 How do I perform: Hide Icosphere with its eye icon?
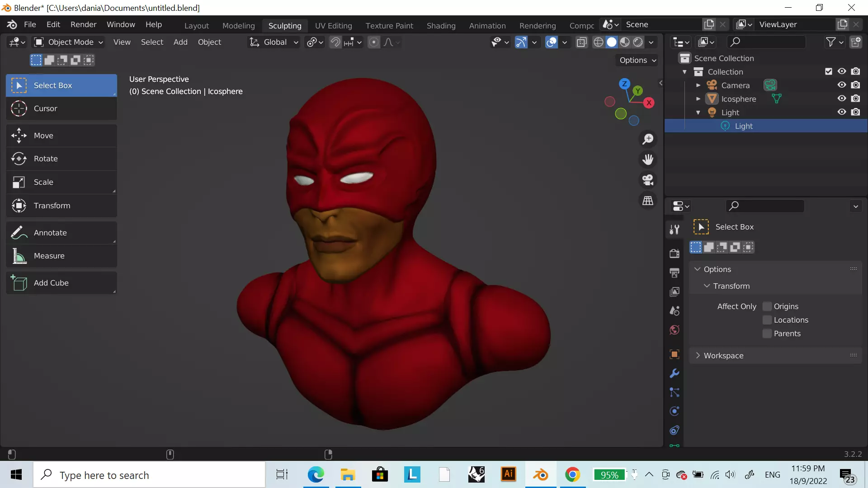click(x=842, y=99)
